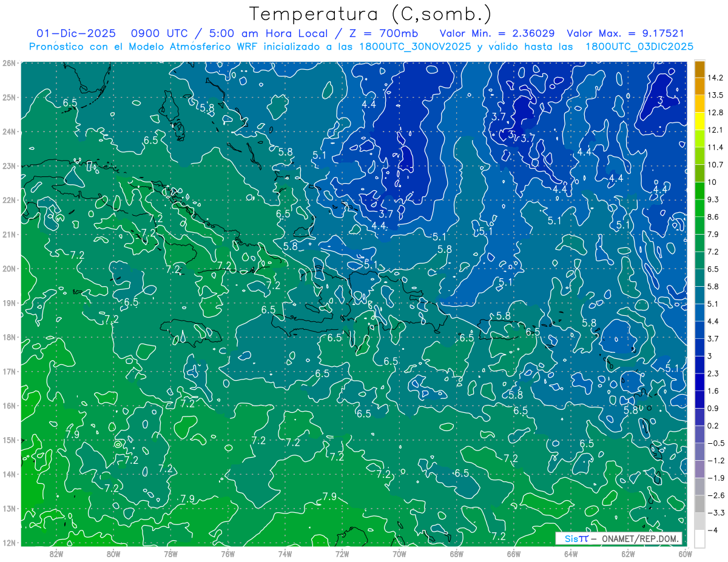Click 'Valor Max. = 9.17521' text

click(625, 33)
